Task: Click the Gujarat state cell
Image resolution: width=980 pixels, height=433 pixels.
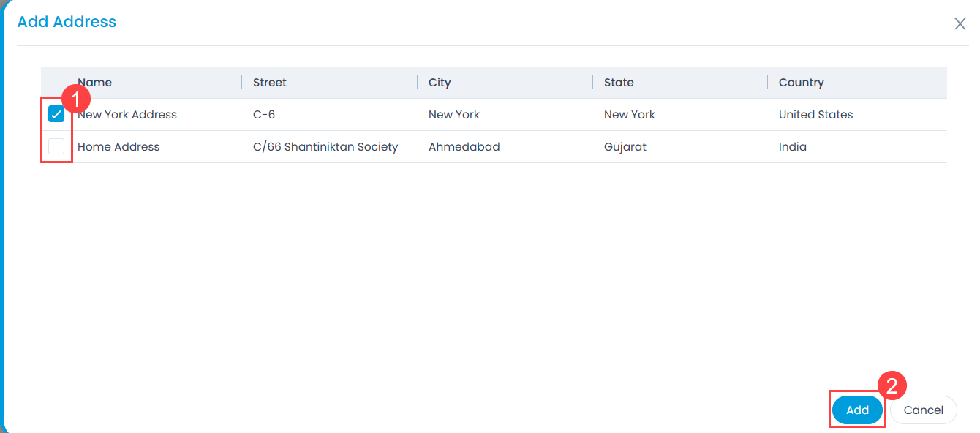Action: [x=625, y=147]
